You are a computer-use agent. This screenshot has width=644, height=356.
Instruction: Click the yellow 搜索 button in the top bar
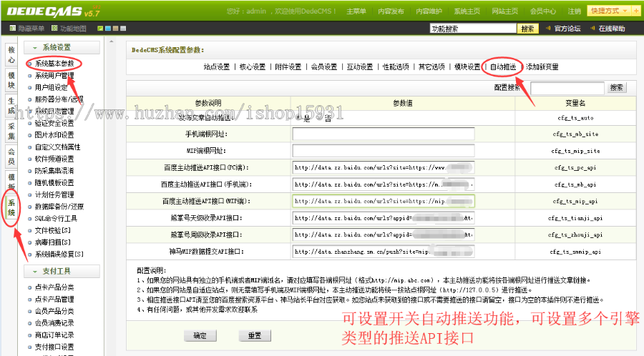[x=528, y=29]
